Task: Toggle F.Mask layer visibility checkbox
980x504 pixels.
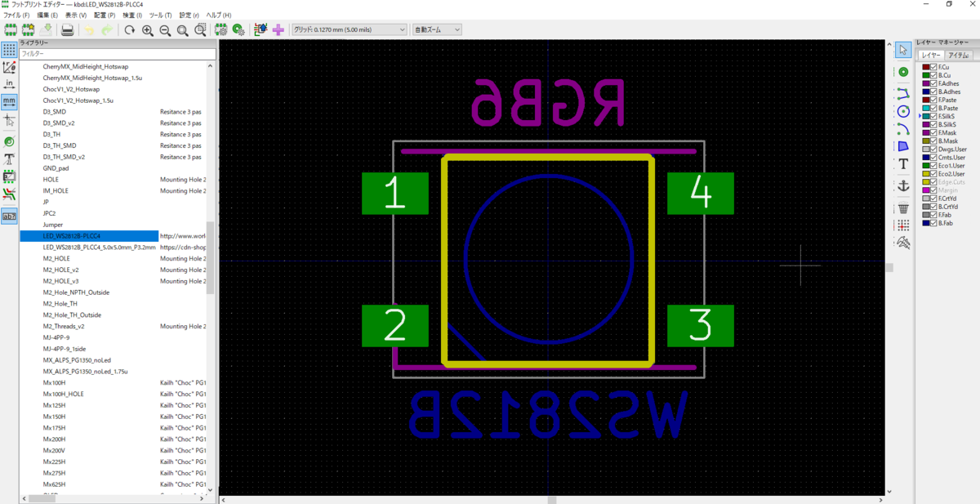Action: pos(933,132)
